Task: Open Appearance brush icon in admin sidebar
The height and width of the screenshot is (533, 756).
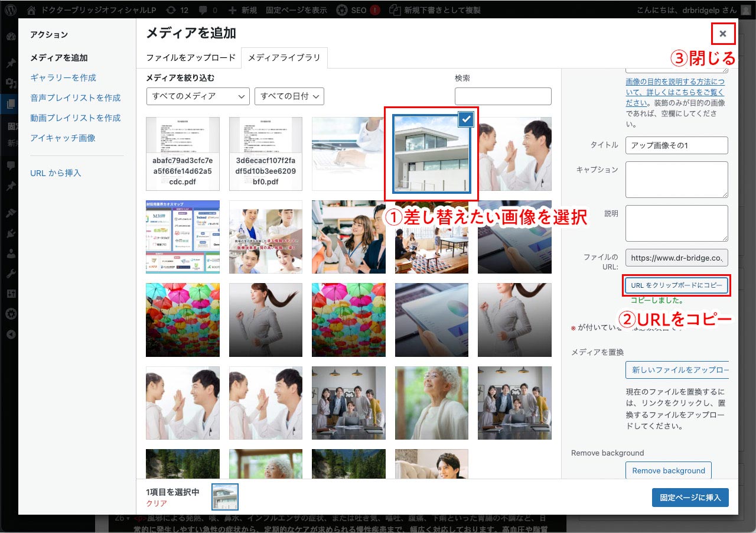Action: click(x=11, y=213)
